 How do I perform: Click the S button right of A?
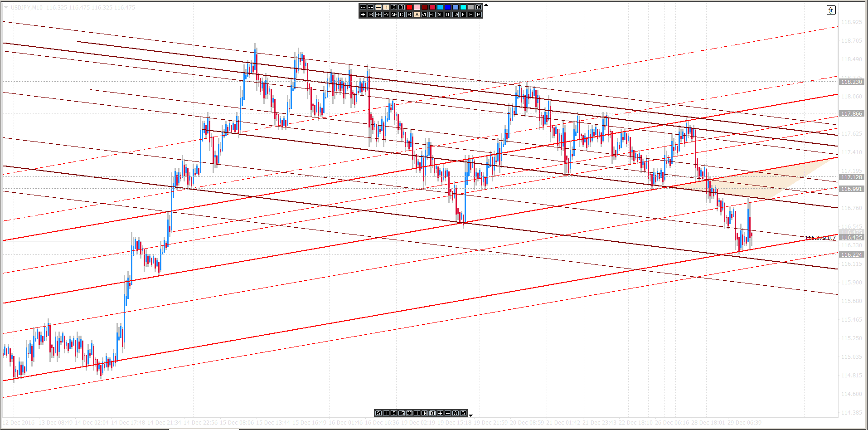463,413
